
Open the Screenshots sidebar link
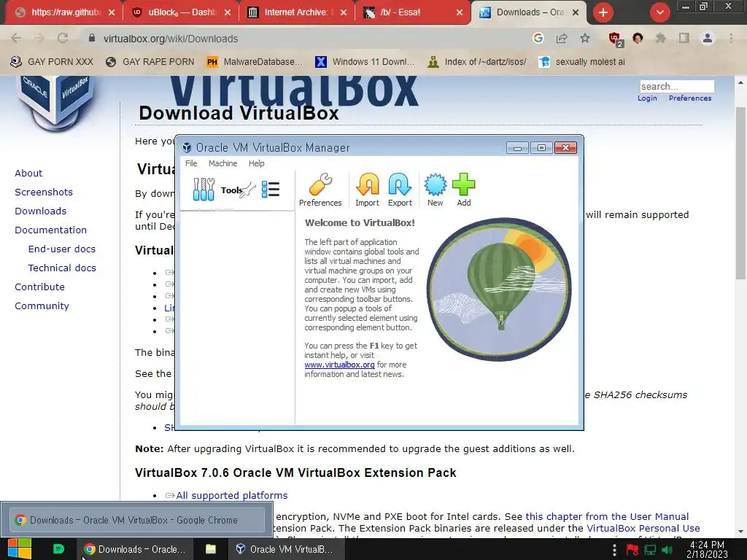click(44, 192)
